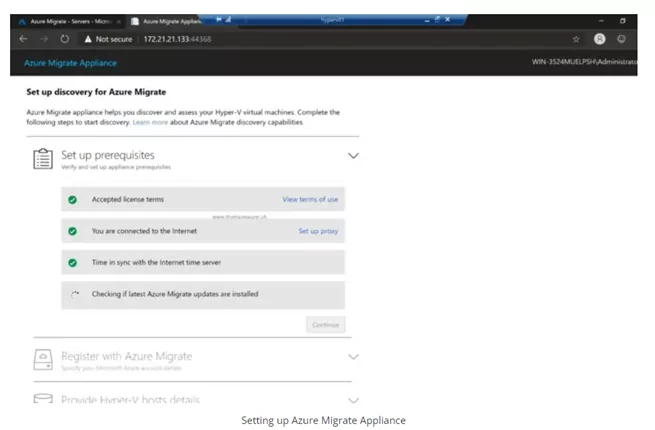The width and height of the screenshot is (655, 430).
Task: Click the Continue button
Action: (325, 325)
